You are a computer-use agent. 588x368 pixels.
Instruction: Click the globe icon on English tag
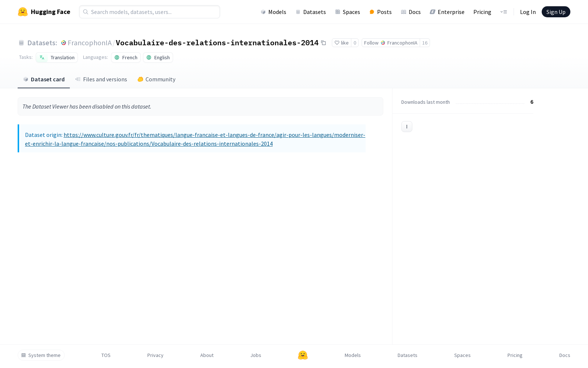pos(149,57)
